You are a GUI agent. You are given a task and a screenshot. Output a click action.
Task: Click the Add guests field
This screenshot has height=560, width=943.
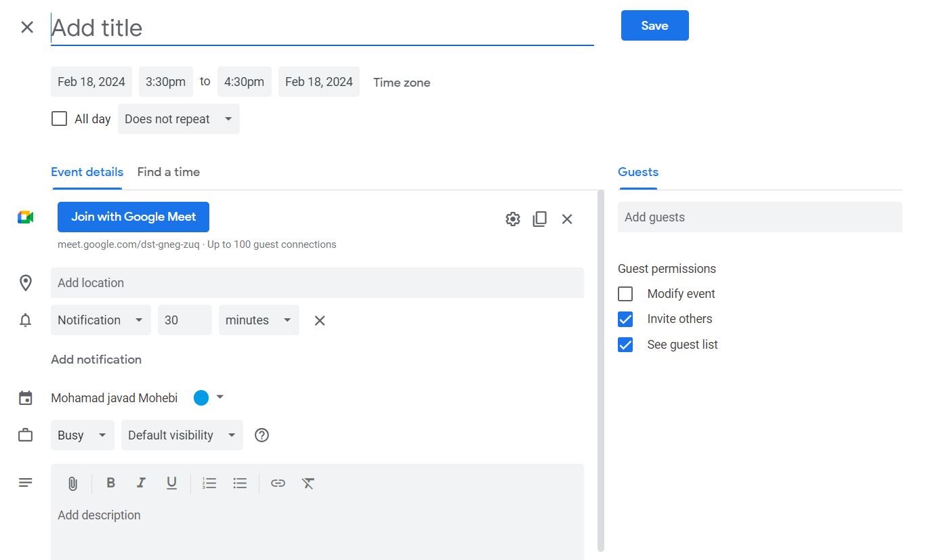760,217
